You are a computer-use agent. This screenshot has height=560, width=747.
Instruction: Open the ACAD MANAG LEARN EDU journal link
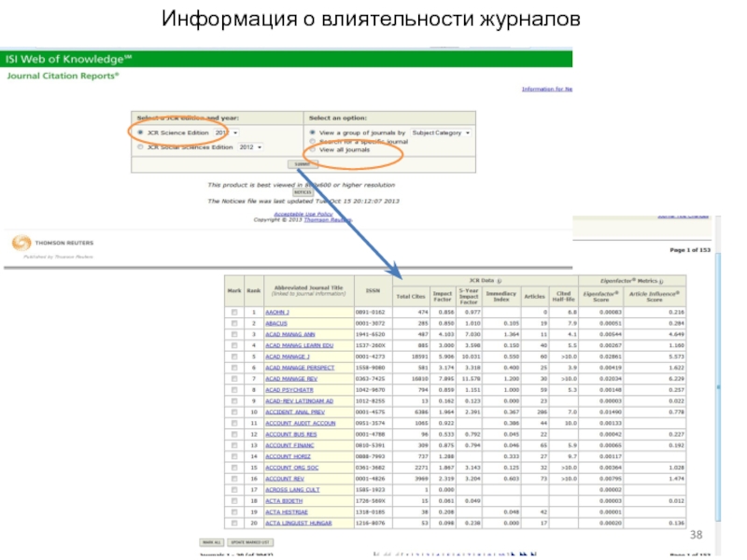[299, 345]
